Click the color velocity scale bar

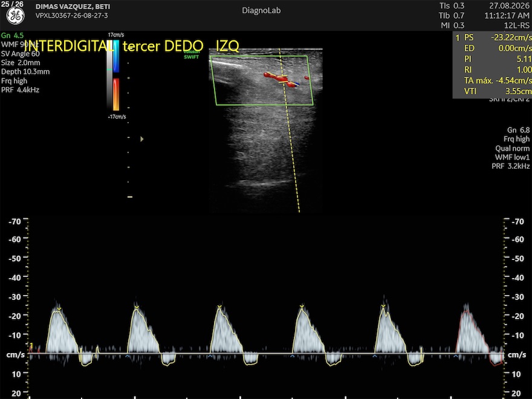click(116, 75)
